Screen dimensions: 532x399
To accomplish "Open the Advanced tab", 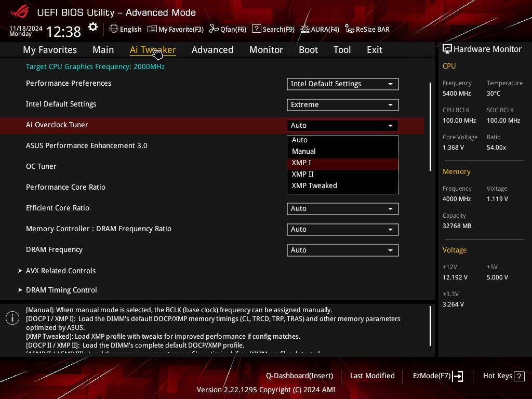I will [212, 50].
